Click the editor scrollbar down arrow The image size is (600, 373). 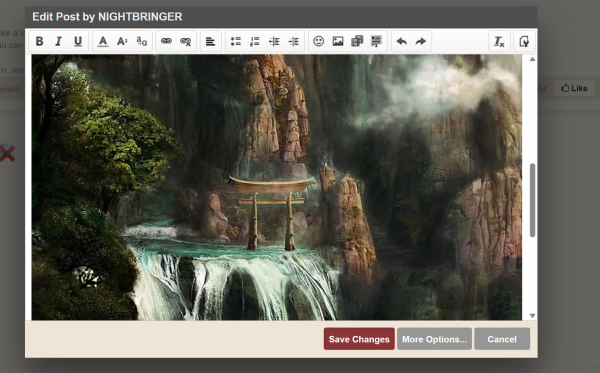pos(532,316)
